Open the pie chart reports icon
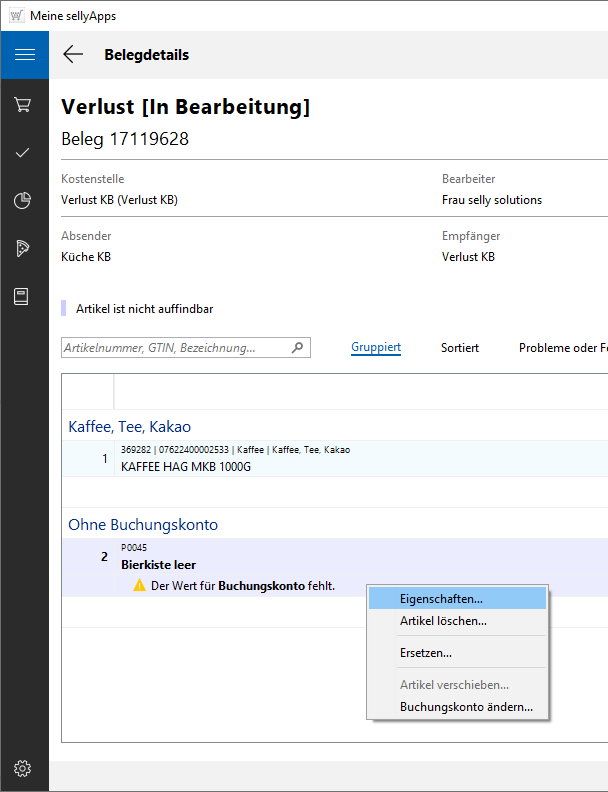The height and width of the screenshot is (792, 608). (24, 200)
